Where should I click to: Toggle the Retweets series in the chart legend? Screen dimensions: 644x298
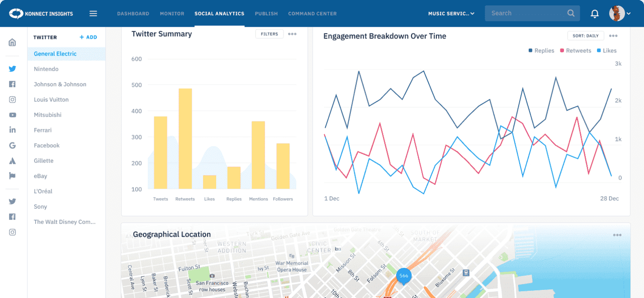576,51
